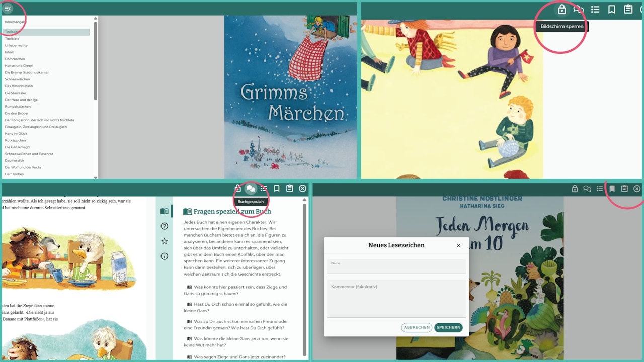Select the star tab in the side strip
This screenshot has height=362, width=644.
pyautogui.click(x=164, y=241)
